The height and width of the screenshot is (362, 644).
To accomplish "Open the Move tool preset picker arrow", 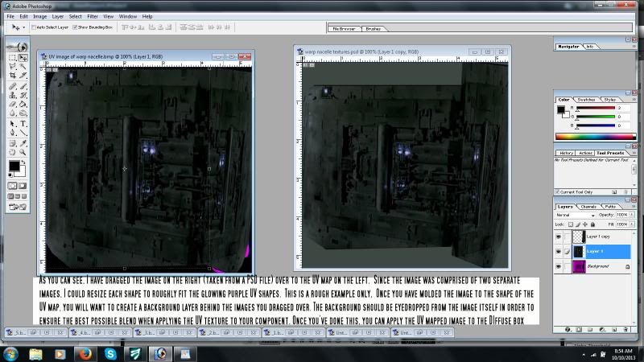I will [24, 27].
